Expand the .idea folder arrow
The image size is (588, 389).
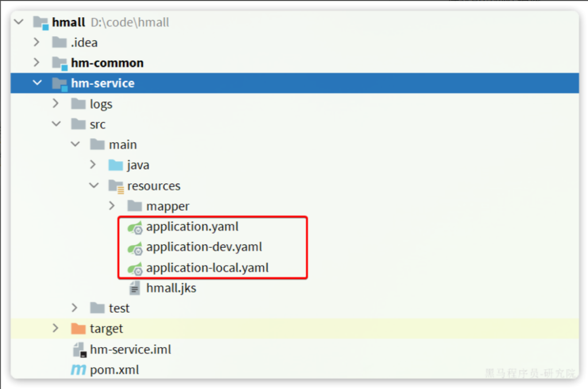point(37,42)
